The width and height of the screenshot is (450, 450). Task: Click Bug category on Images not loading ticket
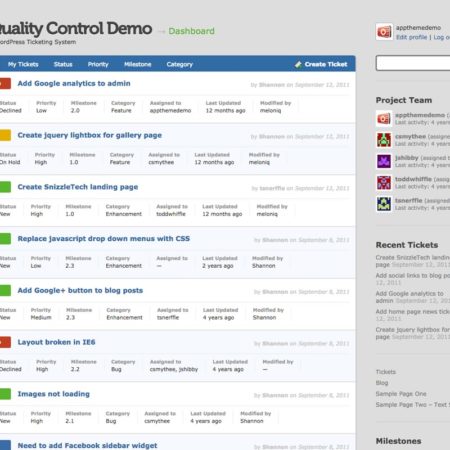[x=111, y=421]
